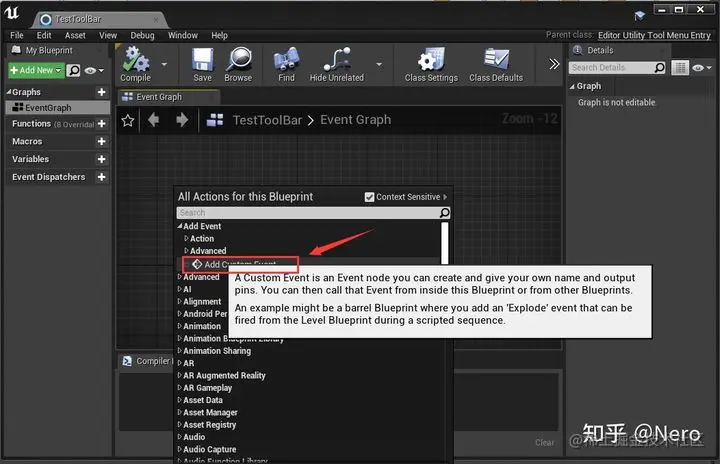This screenshot has width=720, height=464.
Task: Open Class Settings from the toolbar
Action: pyautogui.click(x=431, y=64)
